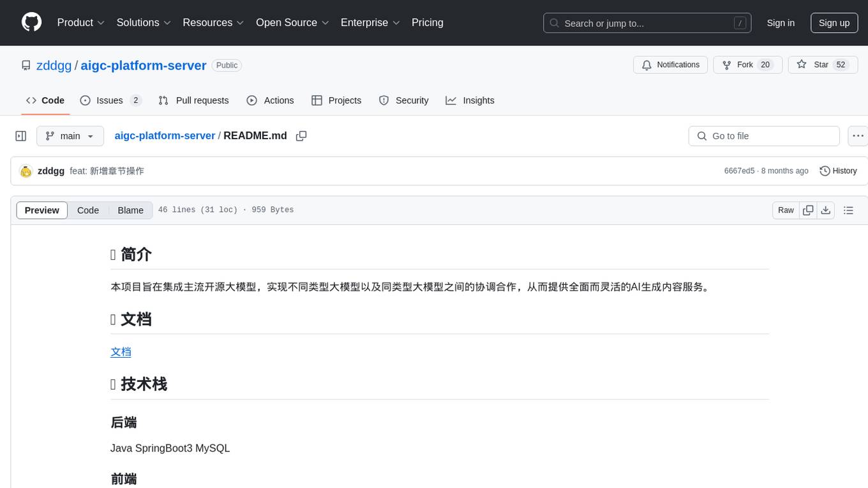
Task: Click the Notifications bell button
Action: pyautogui.click(x=670, y=65)
